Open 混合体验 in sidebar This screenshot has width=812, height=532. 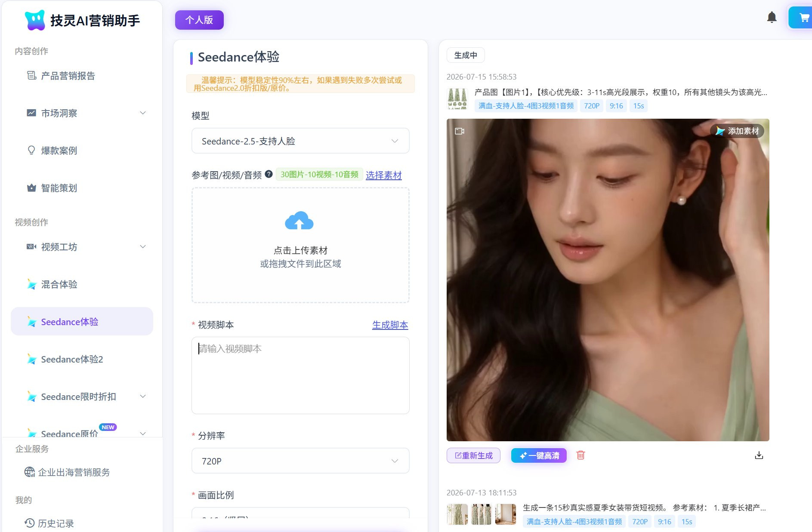coord(82,284)
